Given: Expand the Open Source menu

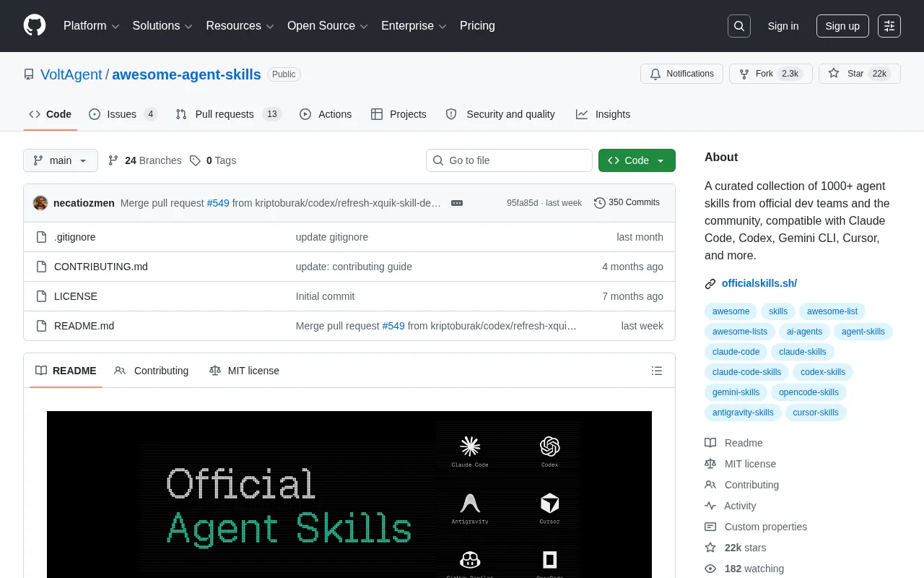Looking at the screenshot, I should pyautogui.click(x=328, y=26).
